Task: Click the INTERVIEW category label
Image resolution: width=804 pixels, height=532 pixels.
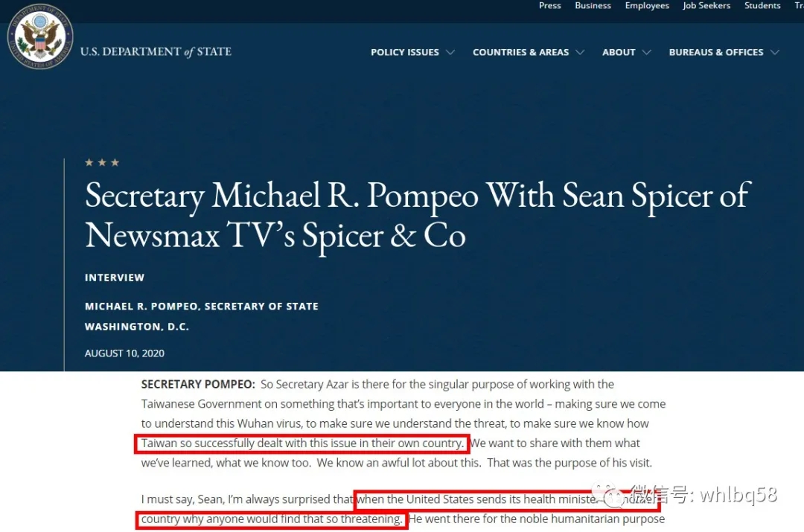Action: (x=115, y=278)
